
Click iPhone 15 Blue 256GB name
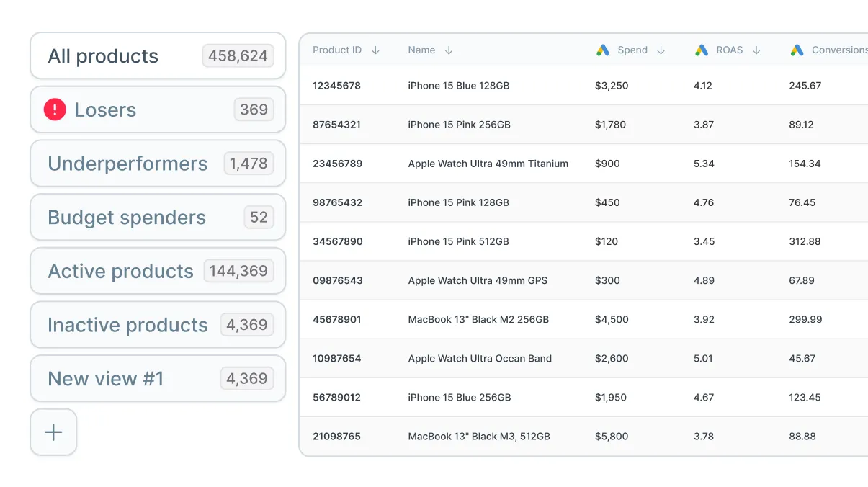coord(460,397)
